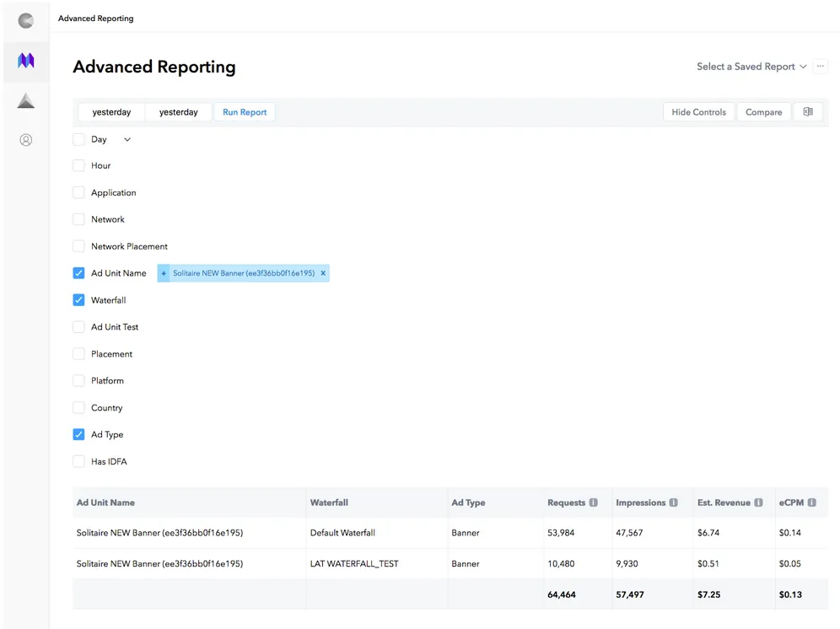Click the $0.05 eCPM value
Viewport: 840px width, 629px height.
tap(790, 563)
